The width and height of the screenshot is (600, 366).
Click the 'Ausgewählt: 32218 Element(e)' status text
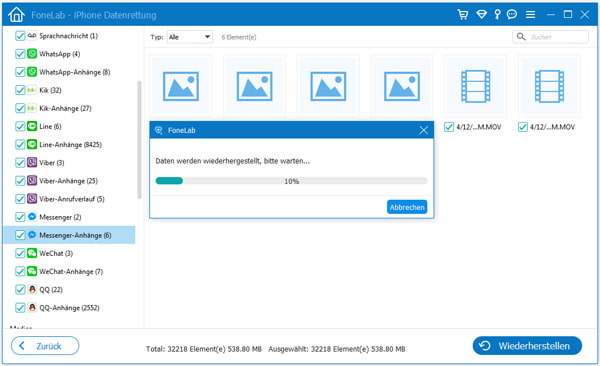(x=337, y=349)
